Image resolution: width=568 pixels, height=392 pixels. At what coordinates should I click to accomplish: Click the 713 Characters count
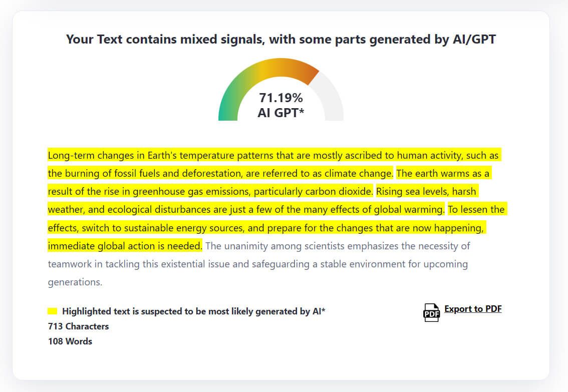click(x=78, y=326)
